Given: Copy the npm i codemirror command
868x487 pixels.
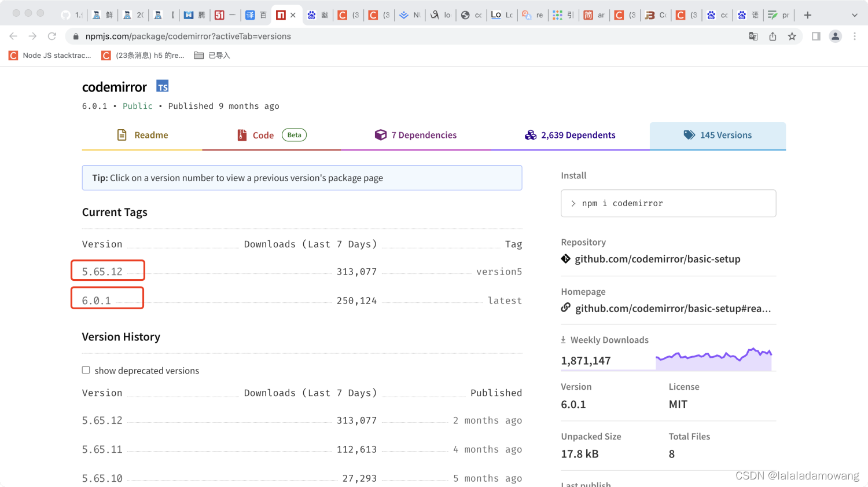Looking at the screenshot, I should click(x=668, y=203).
